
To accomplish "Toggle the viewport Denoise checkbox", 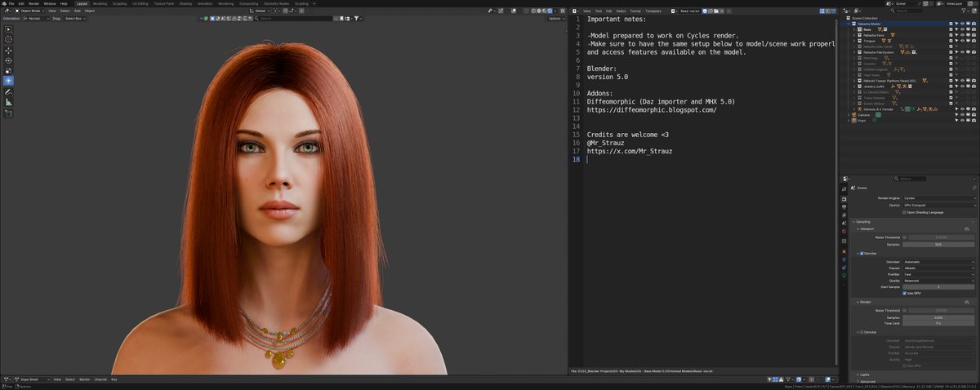I will [x=861, y=253].
